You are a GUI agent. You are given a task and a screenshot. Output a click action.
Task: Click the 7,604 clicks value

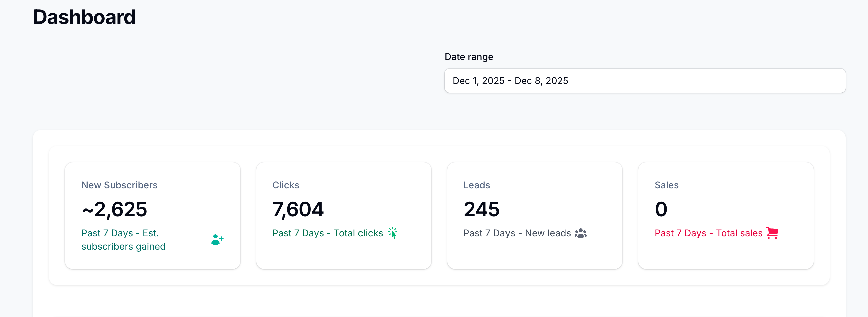tap(298, 209)
